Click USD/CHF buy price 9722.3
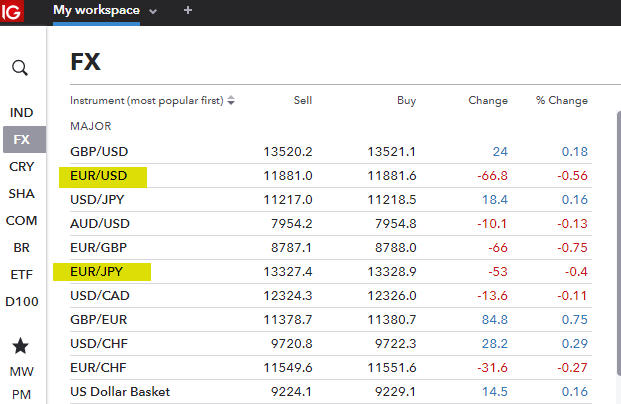Screen dimensions: 621x404 coord(395,344)
